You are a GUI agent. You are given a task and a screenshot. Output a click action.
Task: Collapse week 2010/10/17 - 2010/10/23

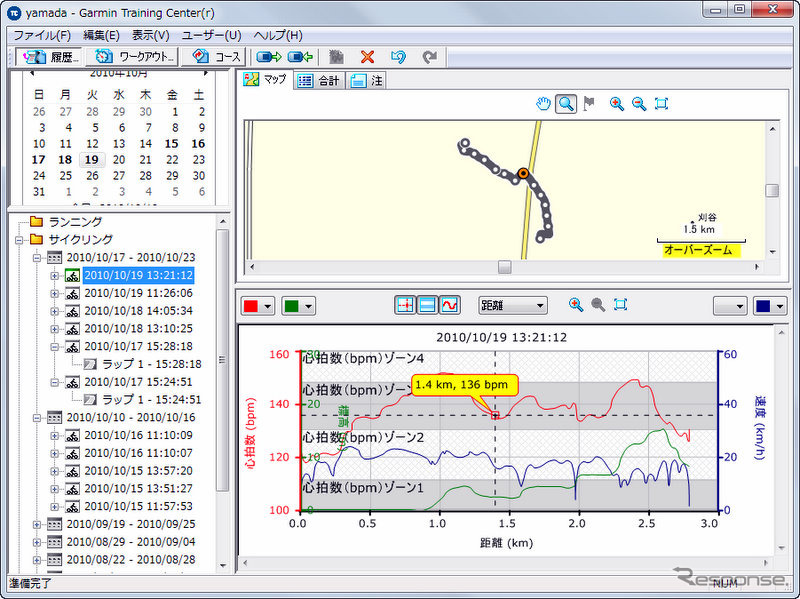pos(37,258)
